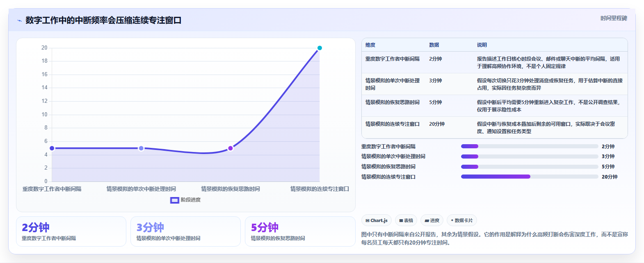Click the chart point for 情景模拟的单次中断处理时间

tap(141, 148)
